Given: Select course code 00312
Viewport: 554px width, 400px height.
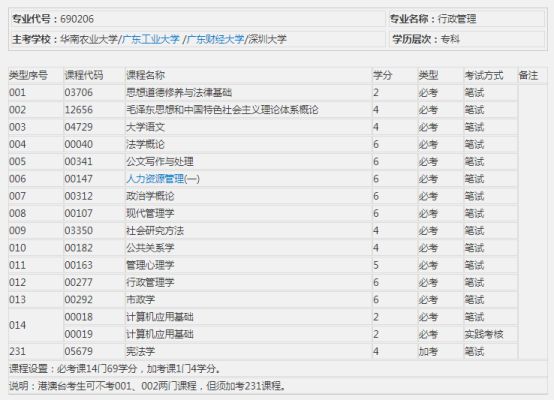Looking at the screenshot, I should pyautogui.click(x=78, y=196).
